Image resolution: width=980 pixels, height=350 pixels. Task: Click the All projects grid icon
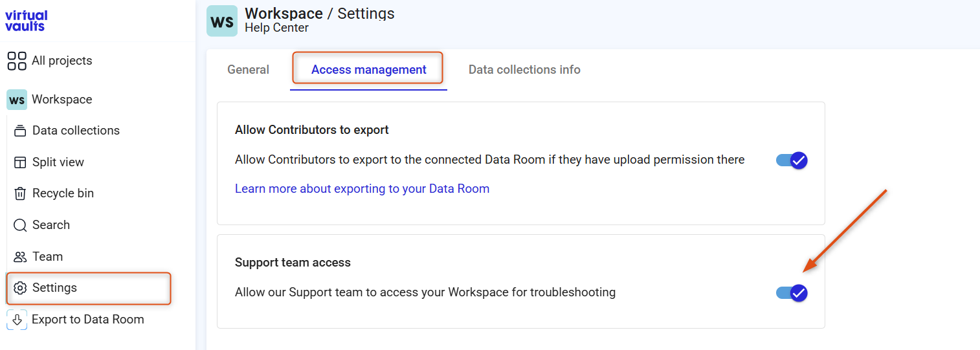tap(17, 61)
